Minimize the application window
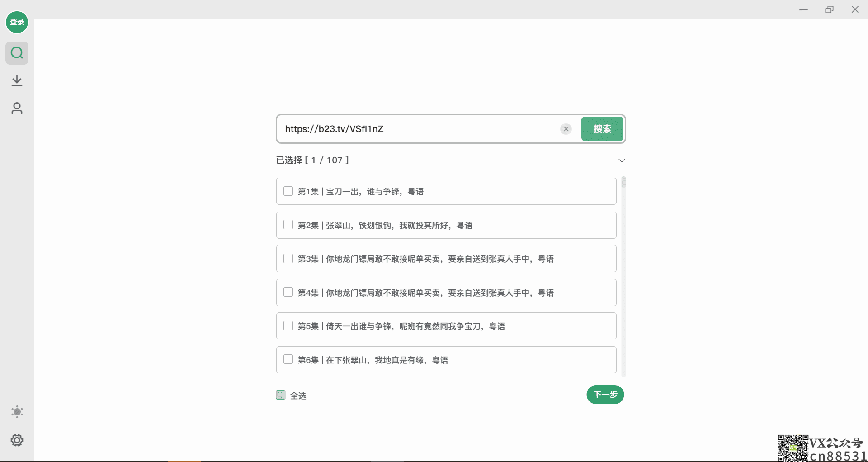868x462 pixels. coord(803,9)
